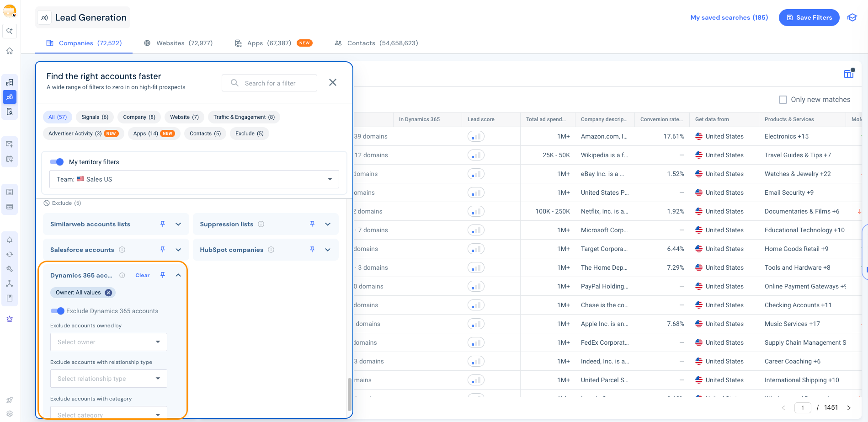Toggle My territory filters switch

tap(57, 162)
